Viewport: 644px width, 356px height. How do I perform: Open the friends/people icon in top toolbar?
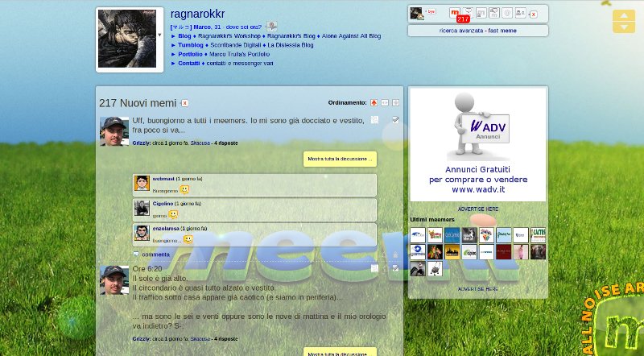pyautogui.click(x=520, y=13)
